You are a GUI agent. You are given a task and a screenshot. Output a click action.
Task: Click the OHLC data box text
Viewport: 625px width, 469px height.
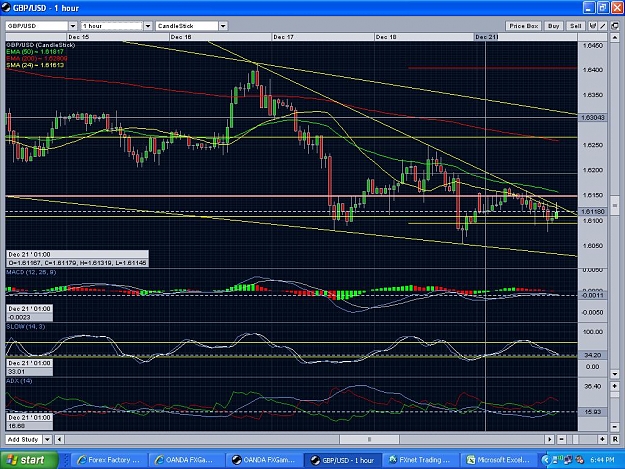77,263
